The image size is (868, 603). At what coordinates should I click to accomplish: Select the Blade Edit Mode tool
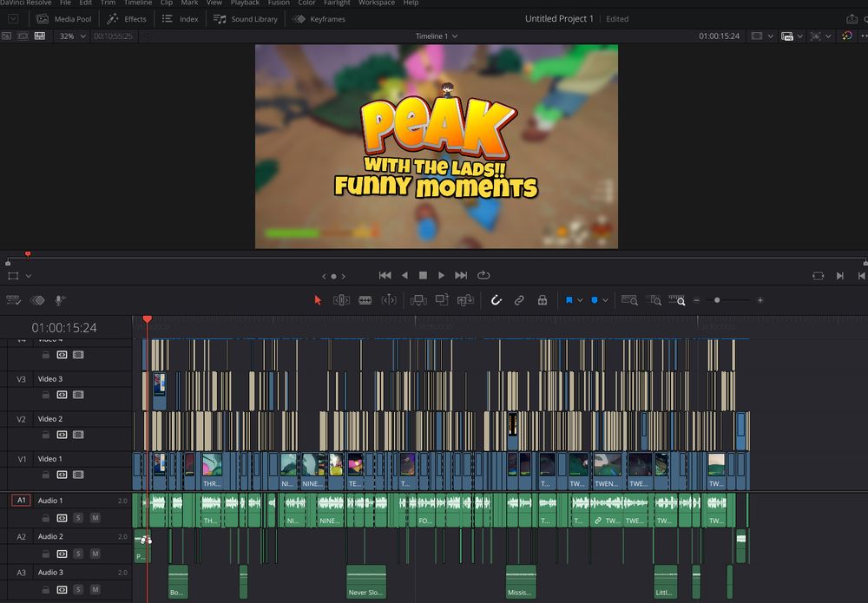365,300
